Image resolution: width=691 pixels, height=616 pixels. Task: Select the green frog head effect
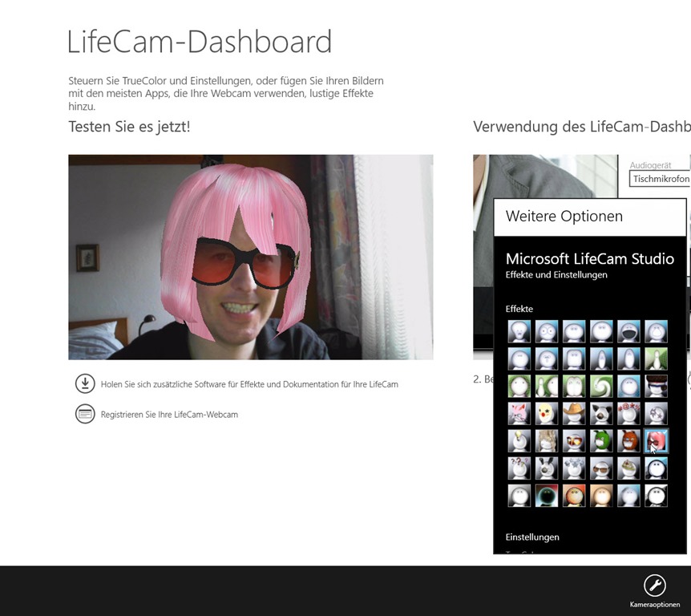(601, 440)
